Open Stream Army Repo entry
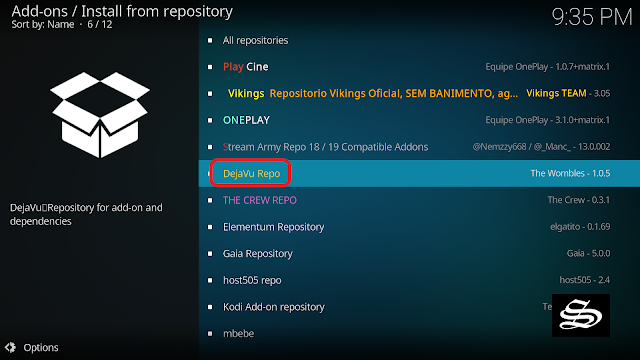The width and height of the screenshot is (640, 360). click(x=419, y=147)
